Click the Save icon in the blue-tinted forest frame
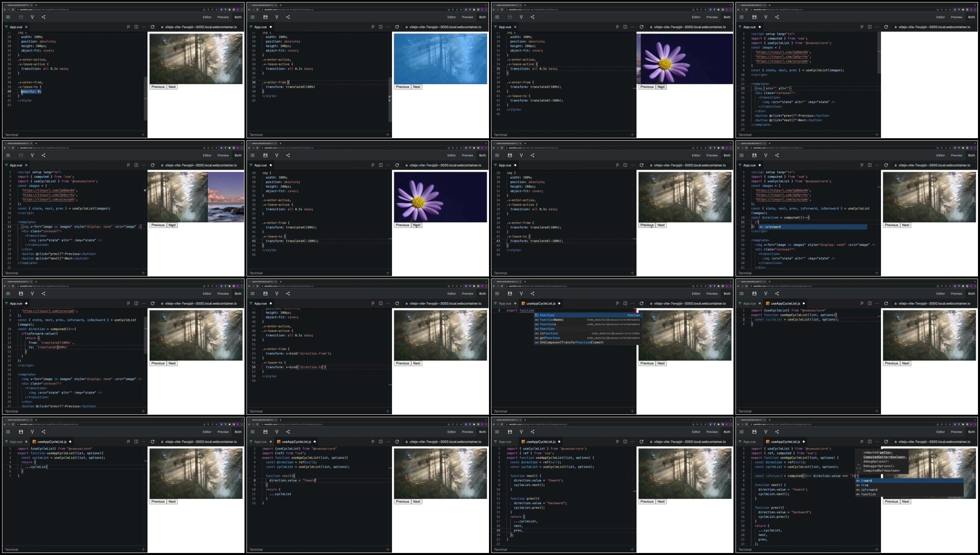This screenshot has height=555, width=980. [266, 17]
